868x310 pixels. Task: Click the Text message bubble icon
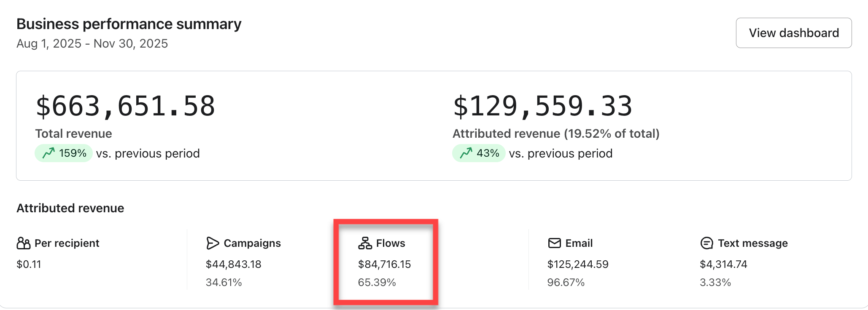(x=706, y=243)
